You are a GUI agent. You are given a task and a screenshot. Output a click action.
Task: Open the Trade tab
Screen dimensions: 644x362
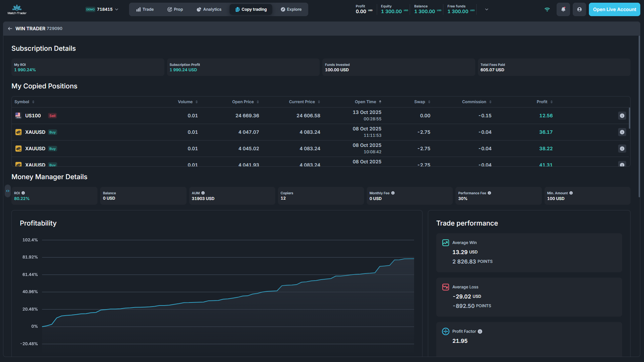pos(145,9)
